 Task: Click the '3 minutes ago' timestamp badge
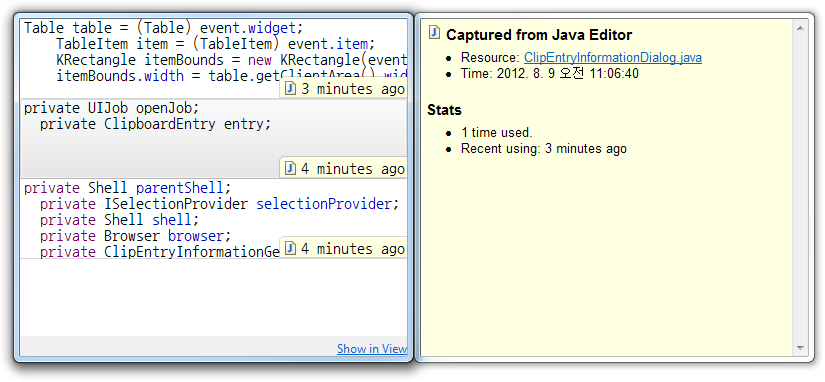pyautogui.click(x=344, y=89)
